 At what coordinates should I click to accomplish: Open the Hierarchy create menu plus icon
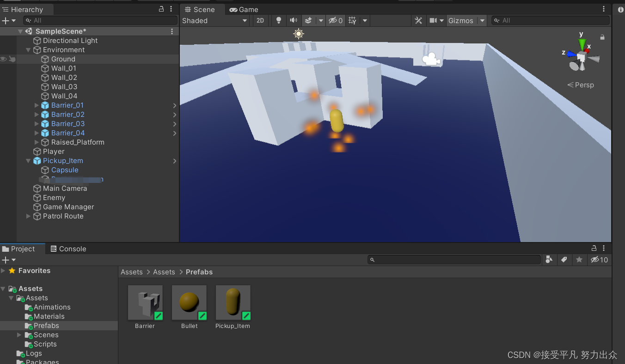click(5, 20)
